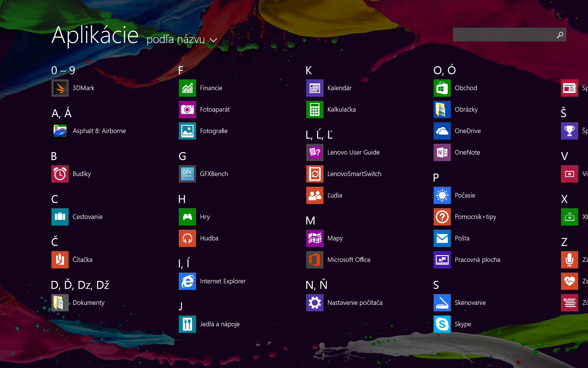Click the search magnifier button

tap(560, 35)
